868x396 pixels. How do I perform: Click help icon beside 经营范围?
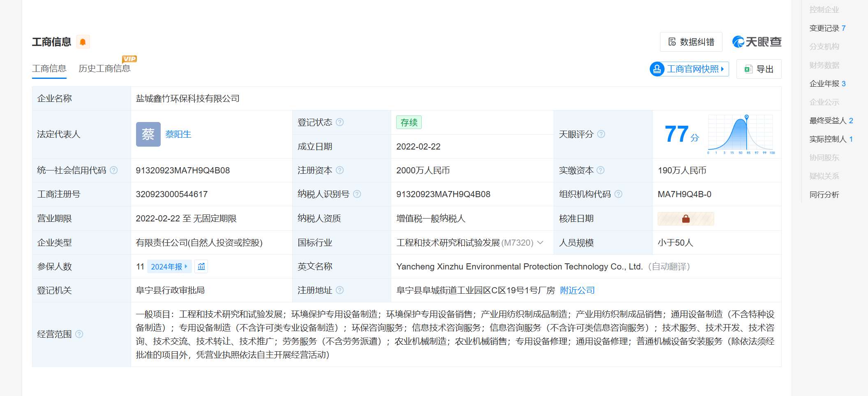(79, 334)
